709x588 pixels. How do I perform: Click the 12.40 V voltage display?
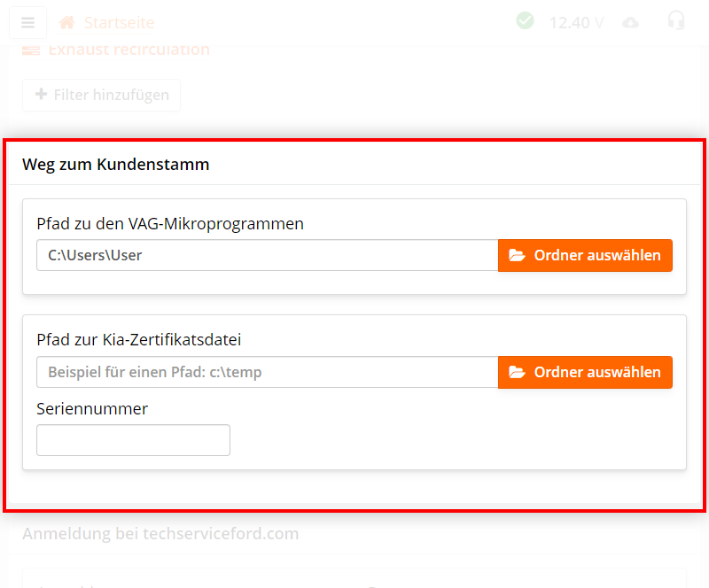pyautogui.click(x=575, y=22)
